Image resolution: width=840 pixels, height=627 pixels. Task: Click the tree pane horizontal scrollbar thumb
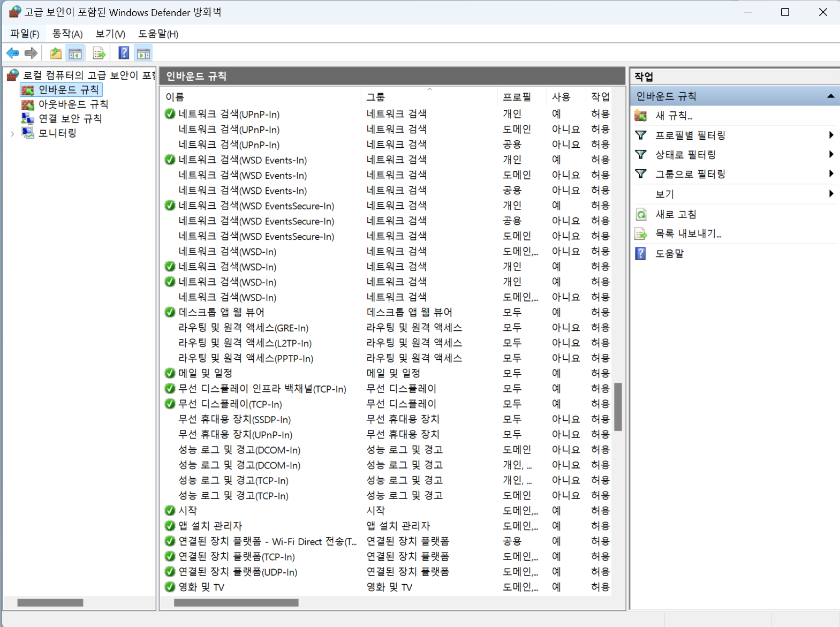tap(50, 603)
